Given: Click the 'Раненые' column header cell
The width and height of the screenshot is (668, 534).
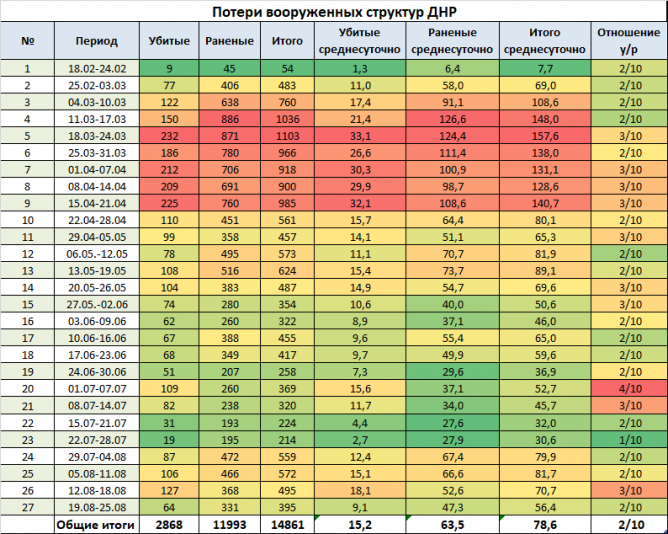Looking at the screenshot, I should click(x=229, y=41).
